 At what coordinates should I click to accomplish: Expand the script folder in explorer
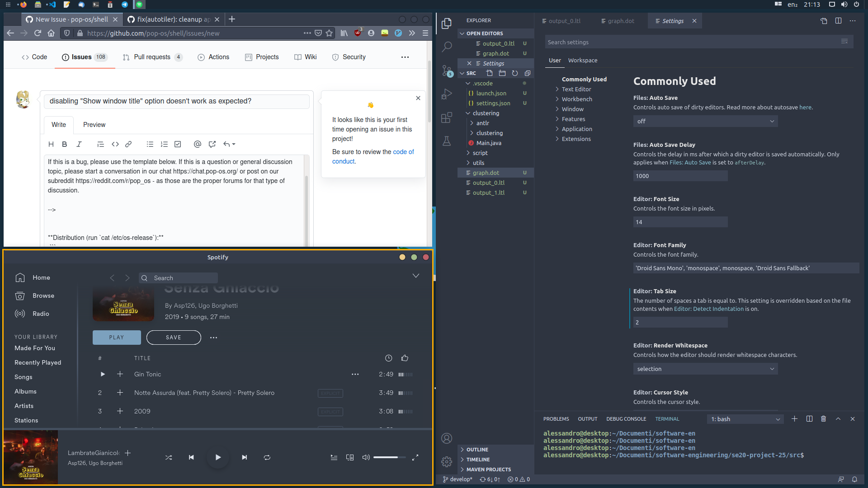tap(480, 153)
